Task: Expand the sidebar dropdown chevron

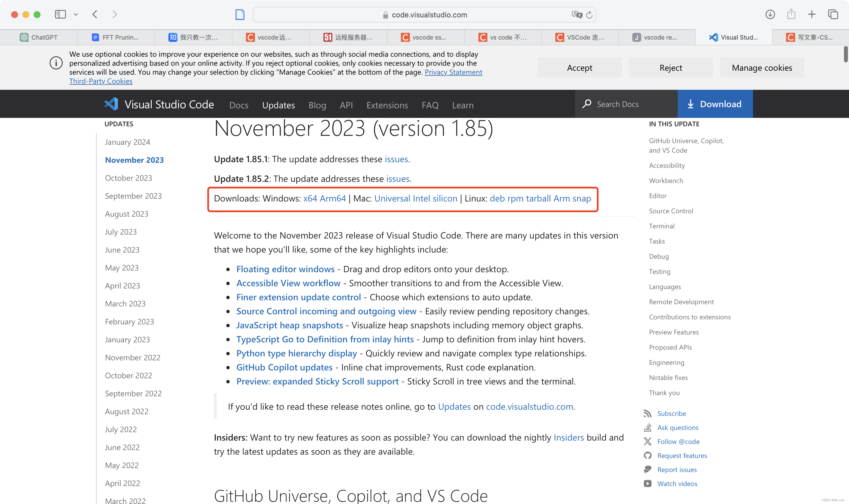Action: point(76,14)
